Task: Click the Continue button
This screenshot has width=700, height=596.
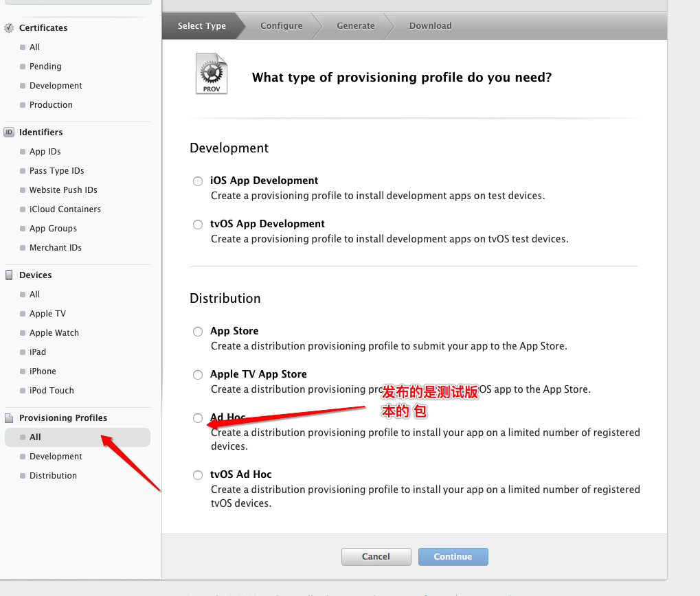Action: click(453, 557)
